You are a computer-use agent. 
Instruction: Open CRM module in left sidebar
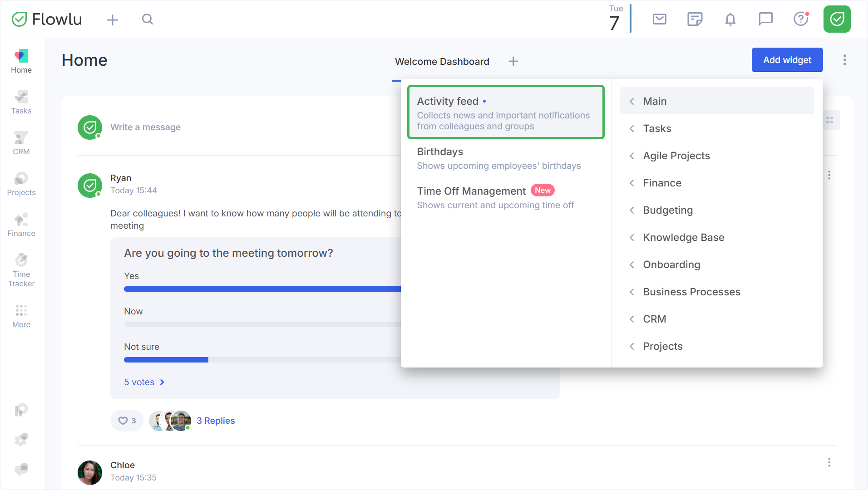click(21, 143)
